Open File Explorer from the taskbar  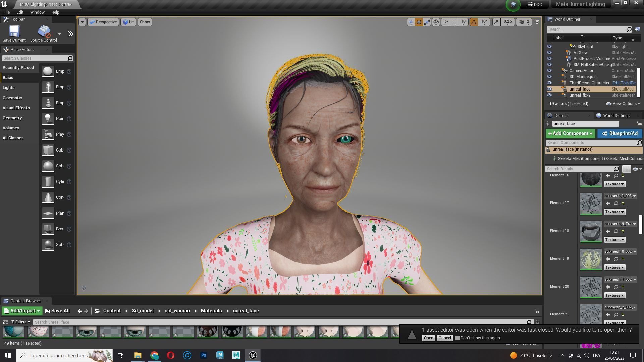(138, 355)
